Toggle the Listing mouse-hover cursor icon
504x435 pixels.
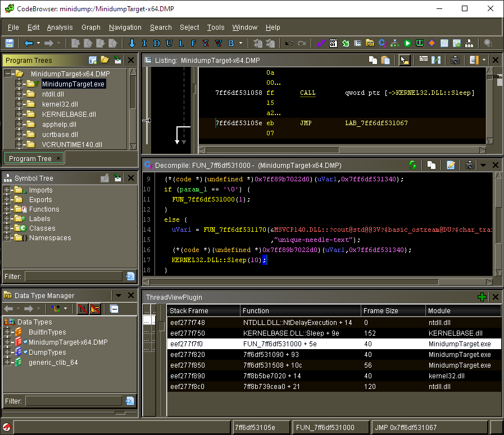coord(405,60)
